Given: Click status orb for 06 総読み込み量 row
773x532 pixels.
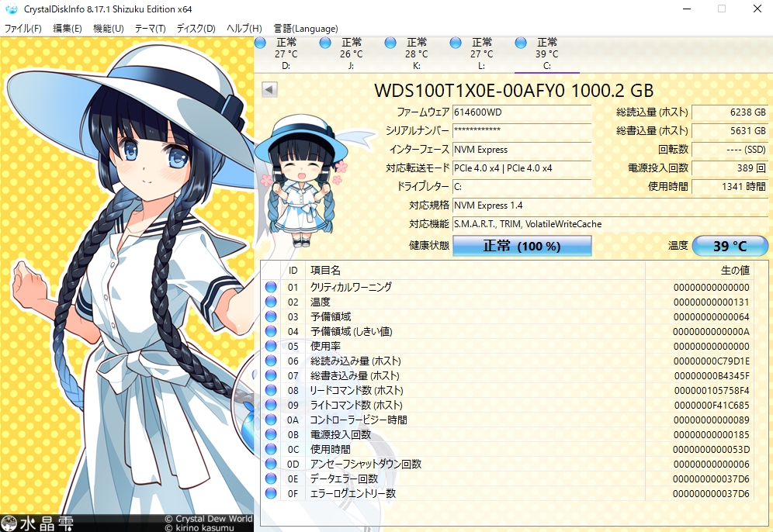Looking at the screenshot, I should 271,361.
